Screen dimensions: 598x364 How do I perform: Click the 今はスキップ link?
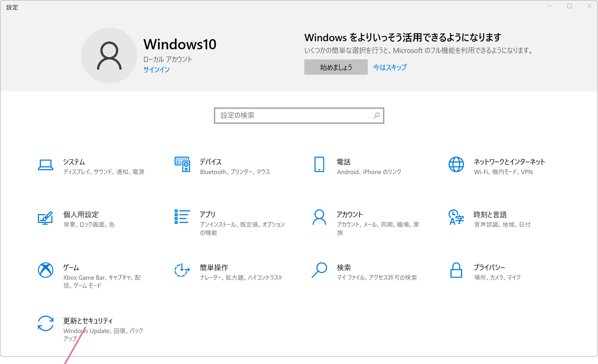click(390, 67)
